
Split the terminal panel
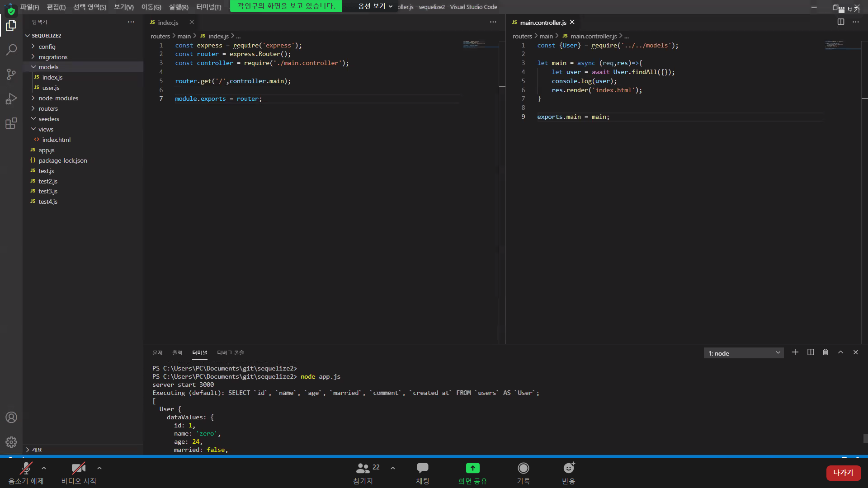(x=811, y=352)
